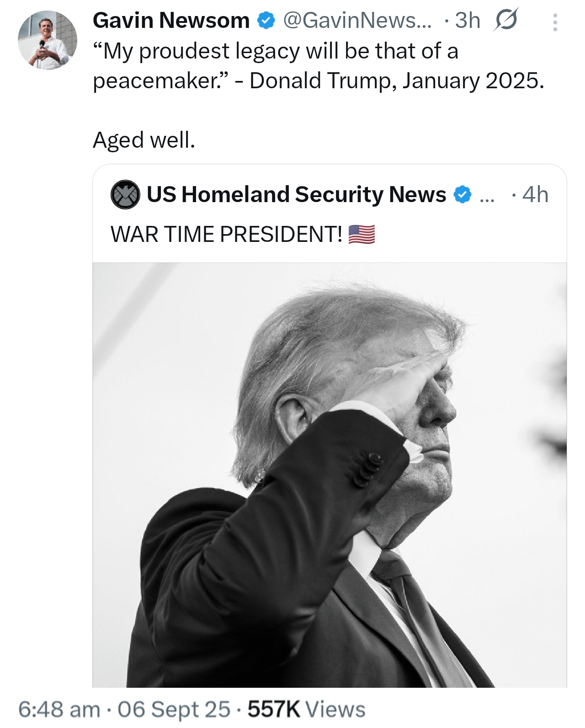Open the US Homeland Security News account name
Viewport: 585px width, 728px height.
pyautogui.click(x=296, y=195)
